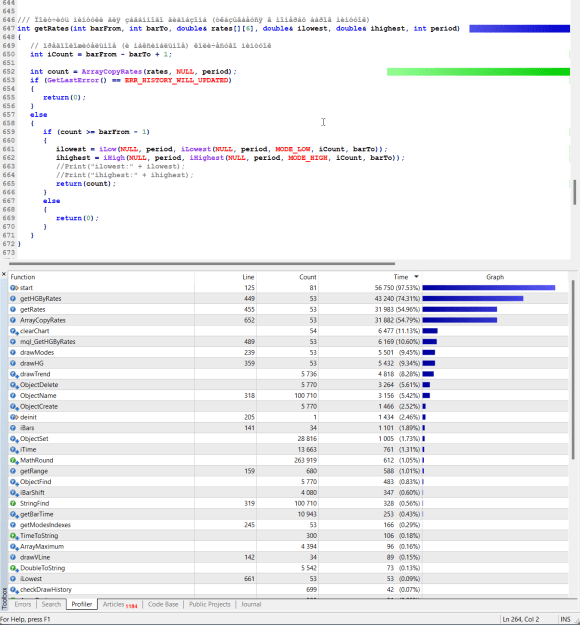
Task: Click the icon beside iTime
Action: point(14,449)
